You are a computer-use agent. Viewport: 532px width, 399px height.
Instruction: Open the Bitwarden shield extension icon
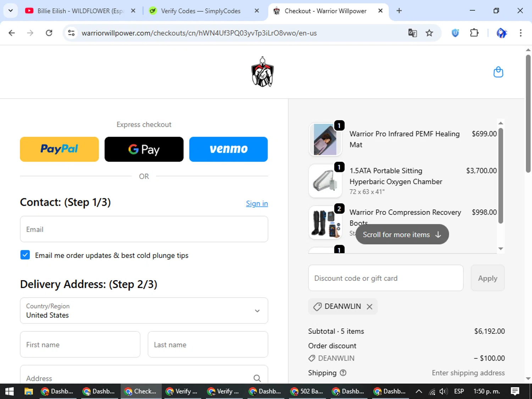click(455, 33)
